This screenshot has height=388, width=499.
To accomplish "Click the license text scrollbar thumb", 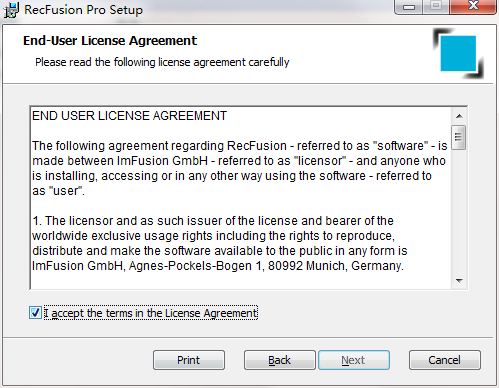I will tap(459, 137).
